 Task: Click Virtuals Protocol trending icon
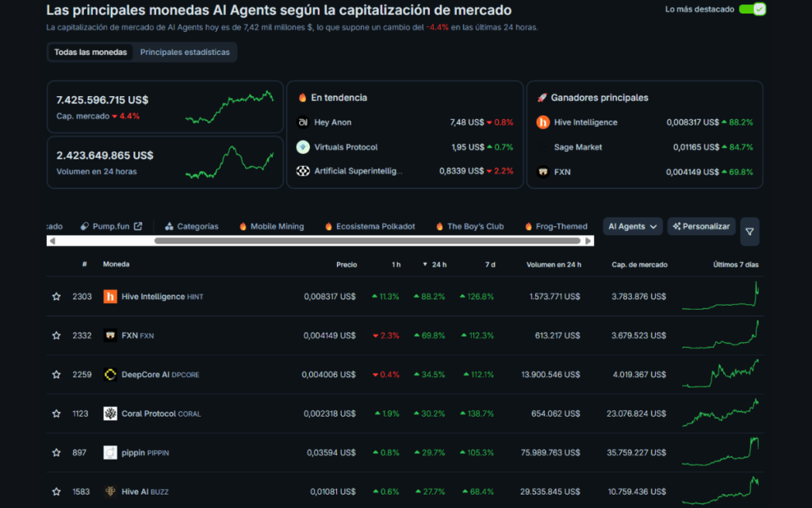(303, 147)
